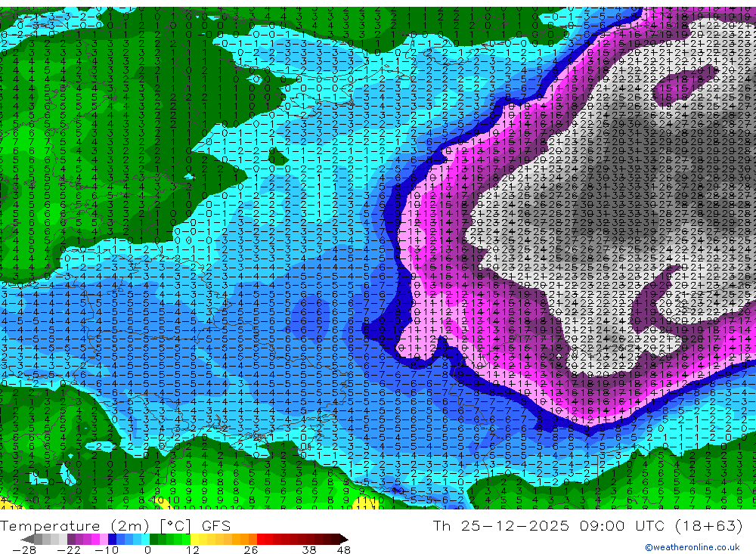Click the darkest green swatch right of 0
Screen dimensions: 756x554
click(153, 539)
